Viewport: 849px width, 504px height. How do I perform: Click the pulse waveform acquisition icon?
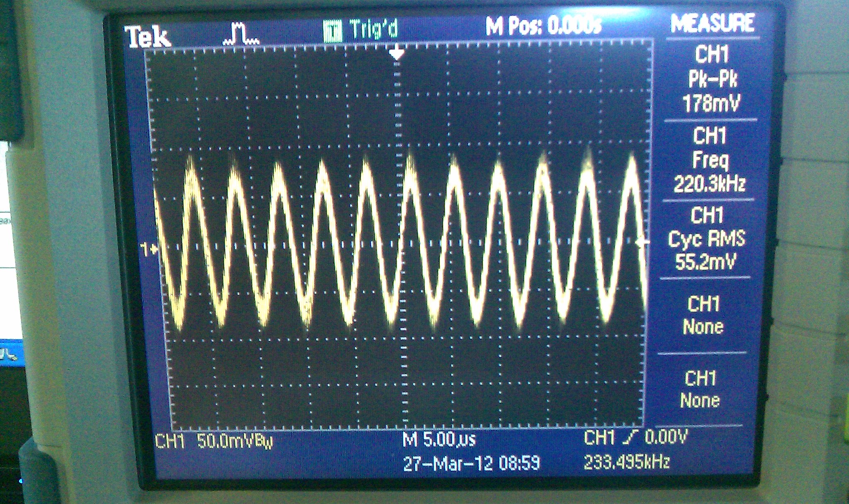(241, 34)
